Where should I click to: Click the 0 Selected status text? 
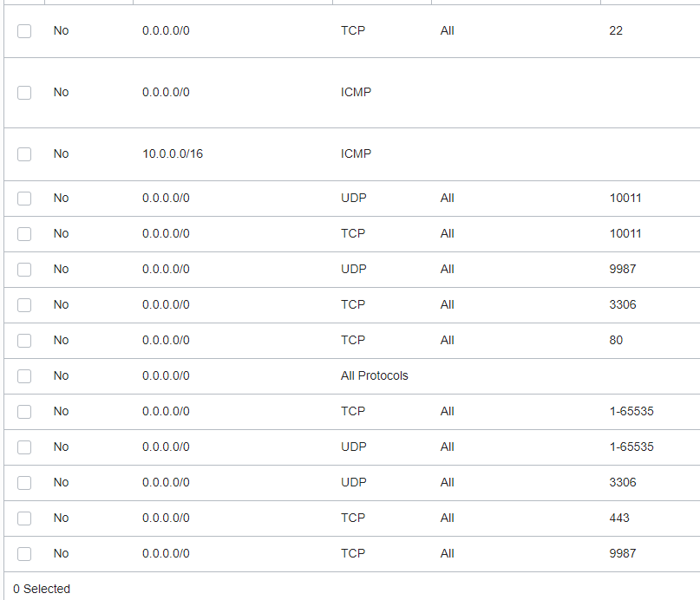tap(42, 589)
